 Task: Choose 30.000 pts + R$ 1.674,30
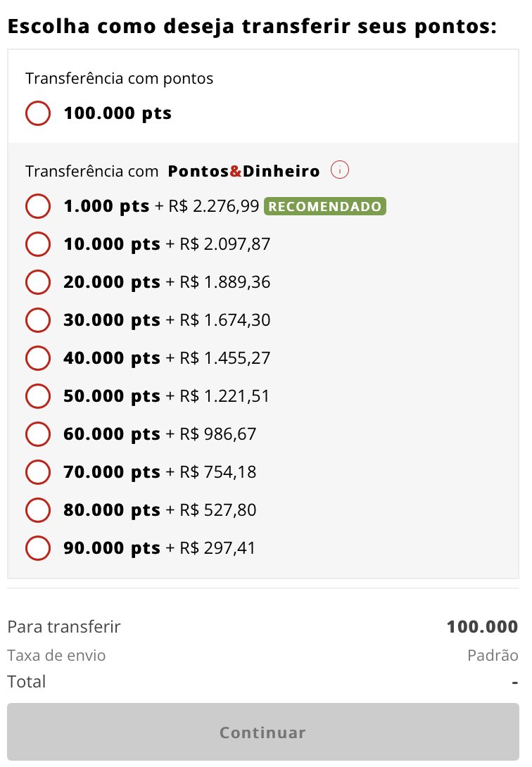tap(38, 320)
